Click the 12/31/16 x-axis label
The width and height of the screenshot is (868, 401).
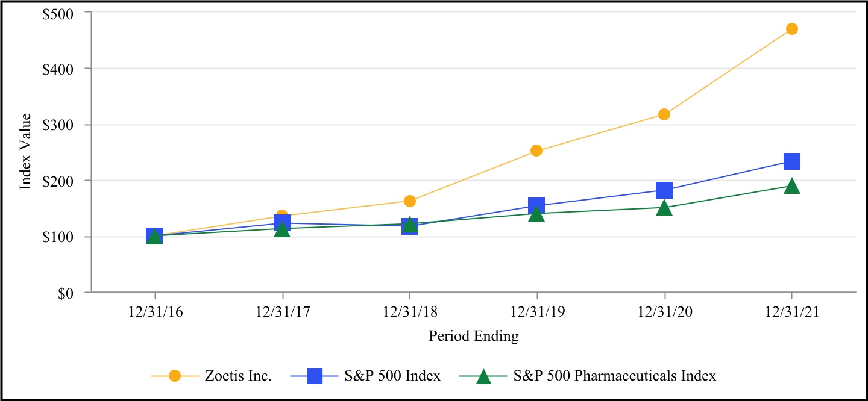pyautogui.click(x=155, y=312)
